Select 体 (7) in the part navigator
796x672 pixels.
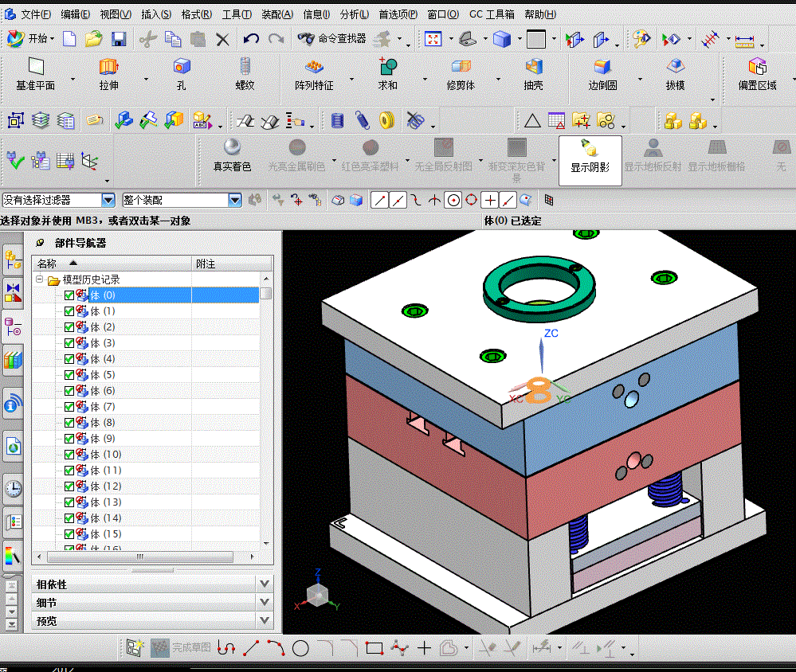(x=103, y=407)
